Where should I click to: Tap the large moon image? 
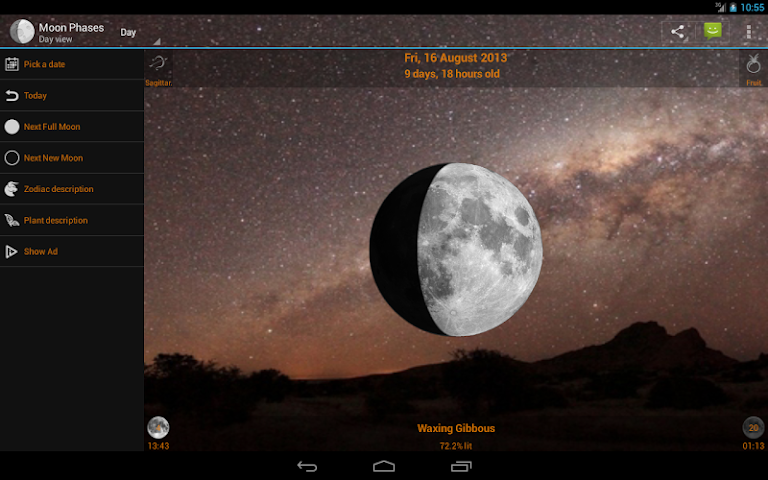pyautogui.click(x=456, y=249)
